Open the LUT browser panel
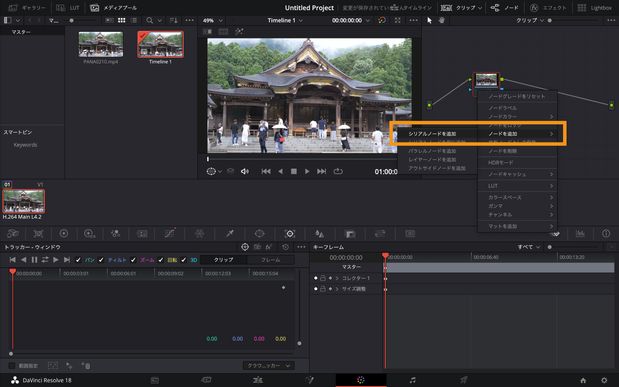The height and width of the screenshot is (387, 619). (68, 8)
